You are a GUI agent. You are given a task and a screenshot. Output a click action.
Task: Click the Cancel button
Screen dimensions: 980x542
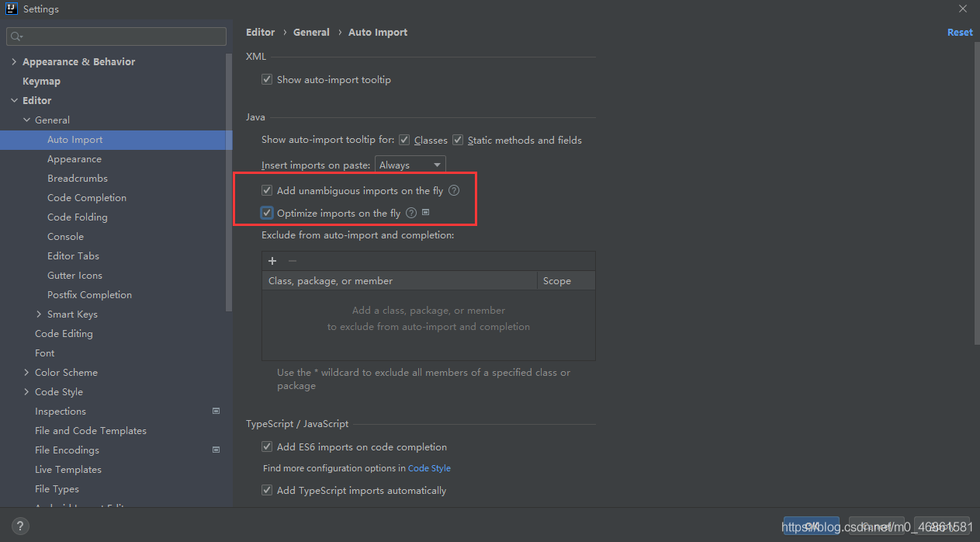(x=877, y=526)
